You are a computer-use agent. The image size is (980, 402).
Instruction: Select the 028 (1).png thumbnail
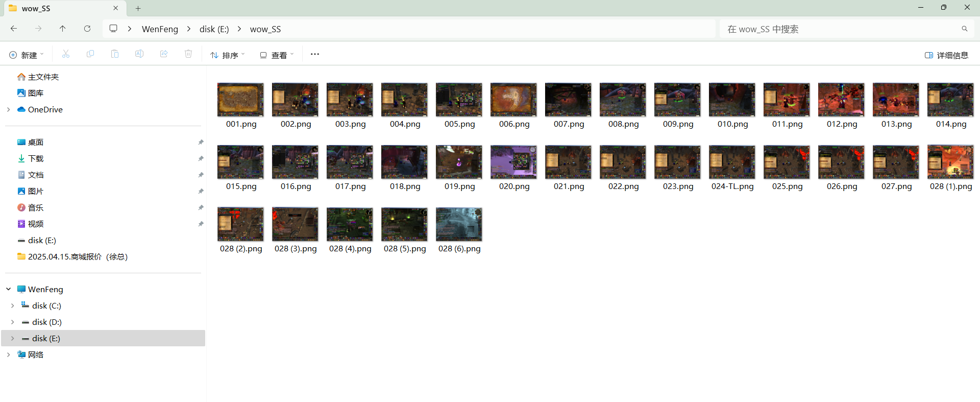(x=950, y=162)
